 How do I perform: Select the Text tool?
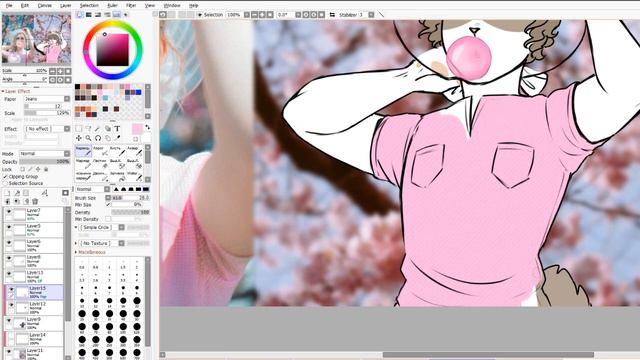[x=117, y=129]
